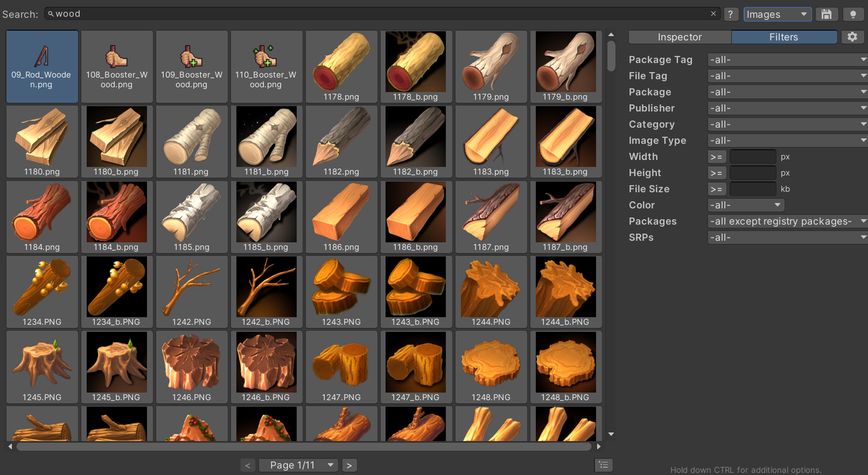
Task: Click the horizontal scrollbar right arrow
Action: 598,446
